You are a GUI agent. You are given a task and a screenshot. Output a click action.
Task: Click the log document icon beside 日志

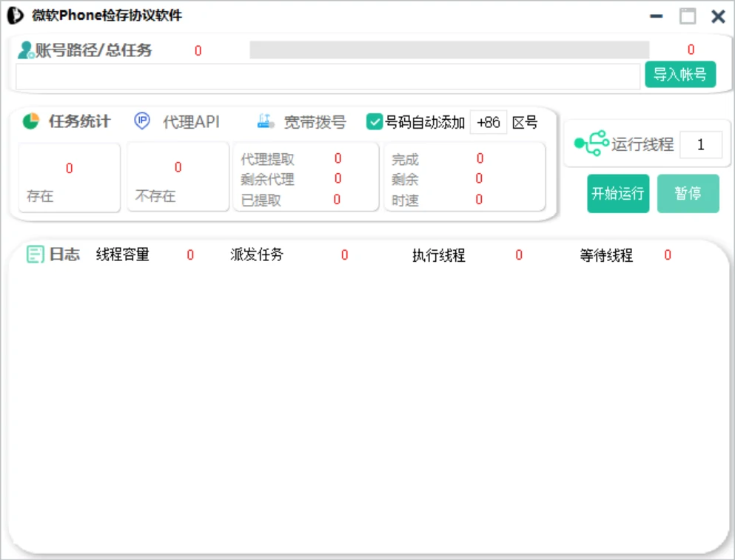35,254
